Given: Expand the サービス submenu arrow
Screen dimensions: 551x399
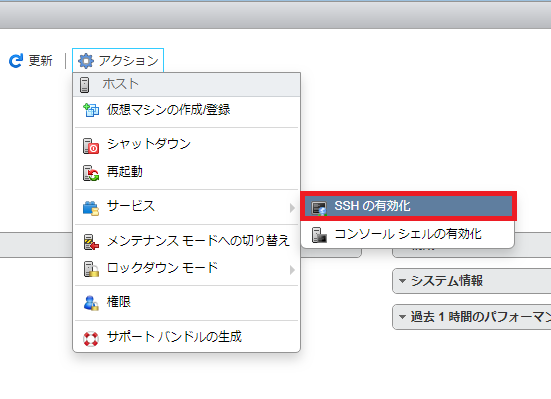Looking at the screenshot, I should (292, 207).
